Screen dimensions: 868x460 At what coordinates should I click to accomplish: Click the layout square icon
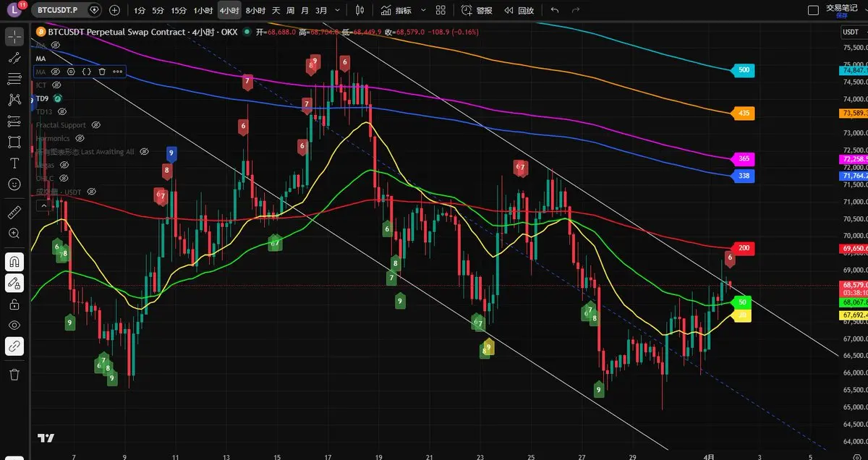click(812, 10)
